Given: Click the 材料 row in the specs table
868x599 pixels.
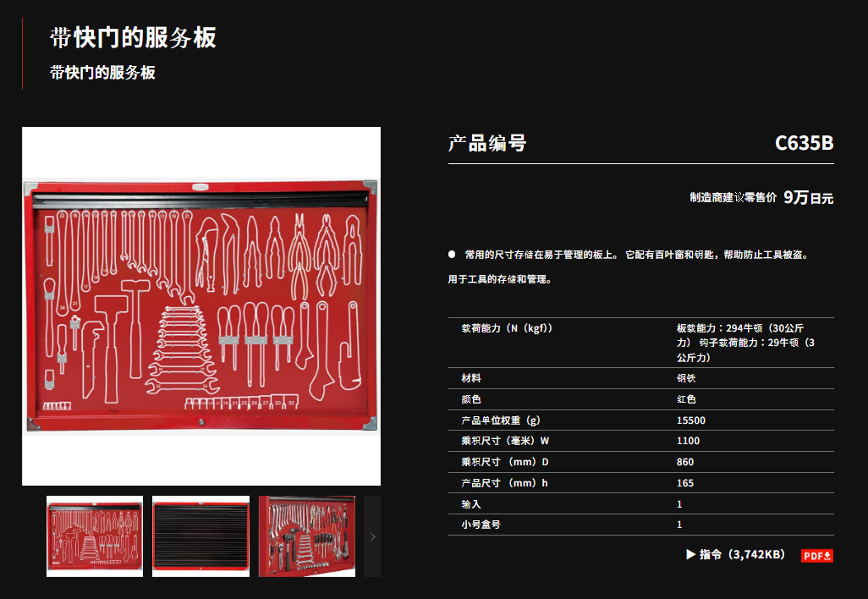Looking at the screenshot, I should coord(471,378).
